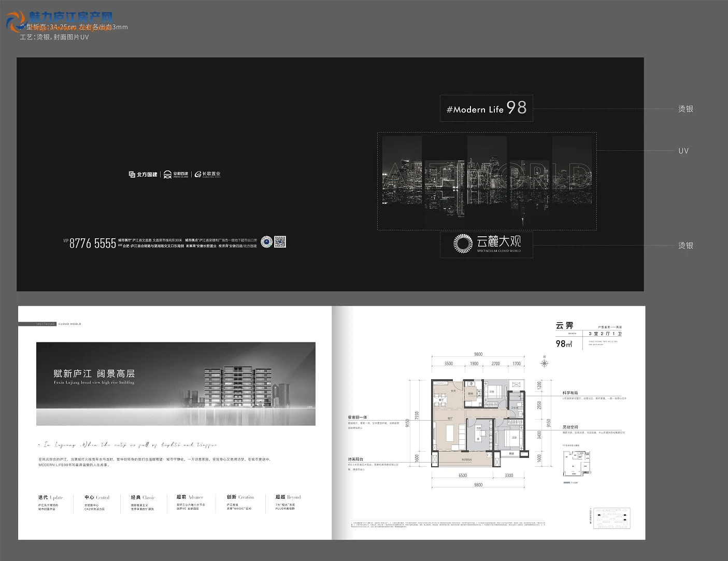The width and height of the screenshot is (728, 561).
Task: Click the 创新 Creation heading
Action: click(240, 497)
